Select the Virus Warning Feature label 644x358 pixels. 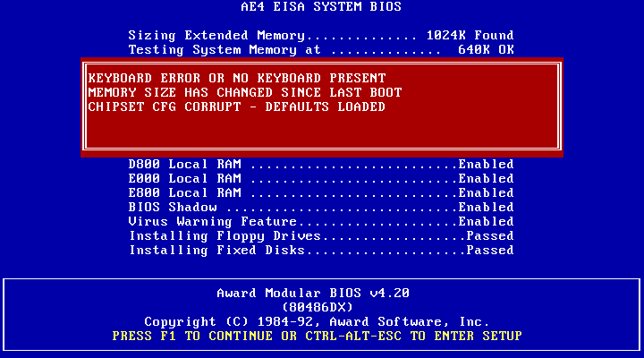(x=213, y=222)
